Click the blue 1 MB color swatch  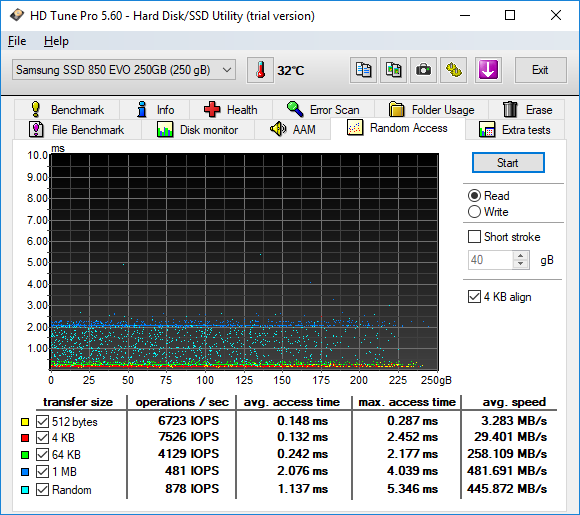point(25,472)
